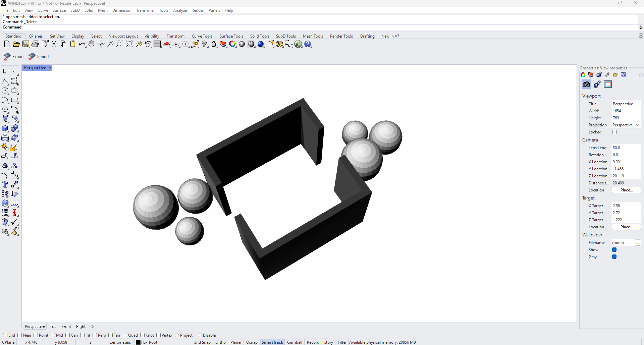Select the Sphere tool in the sidebar
This screenshot has width=644, height=345.
point(15,128)
